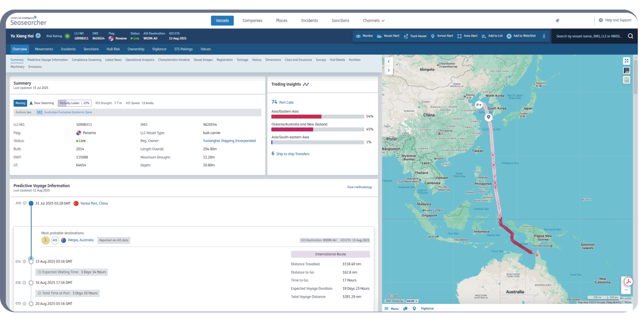
Task: Open the 74 Port Calls link
Action: 282,102
